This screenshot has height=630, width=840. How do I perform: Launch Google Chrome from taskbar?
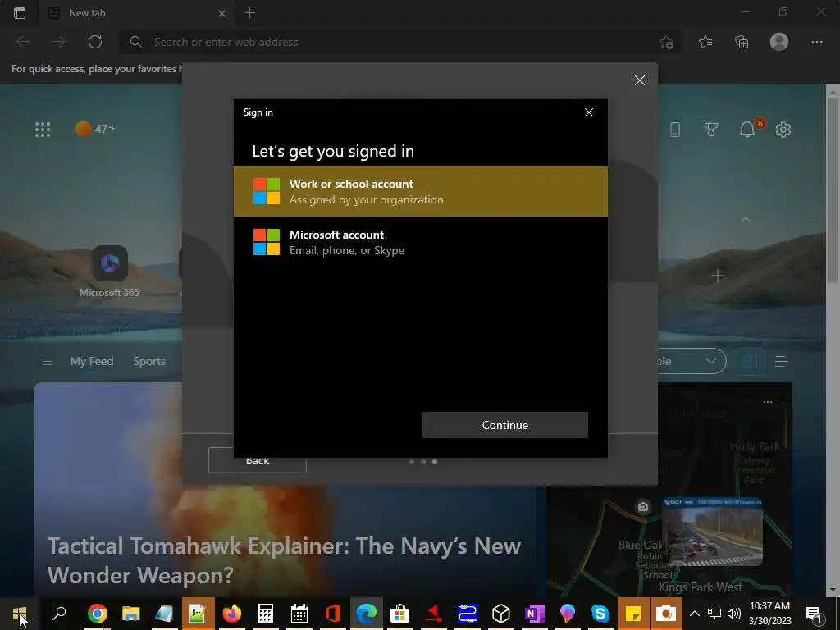(x=98, y=614)
